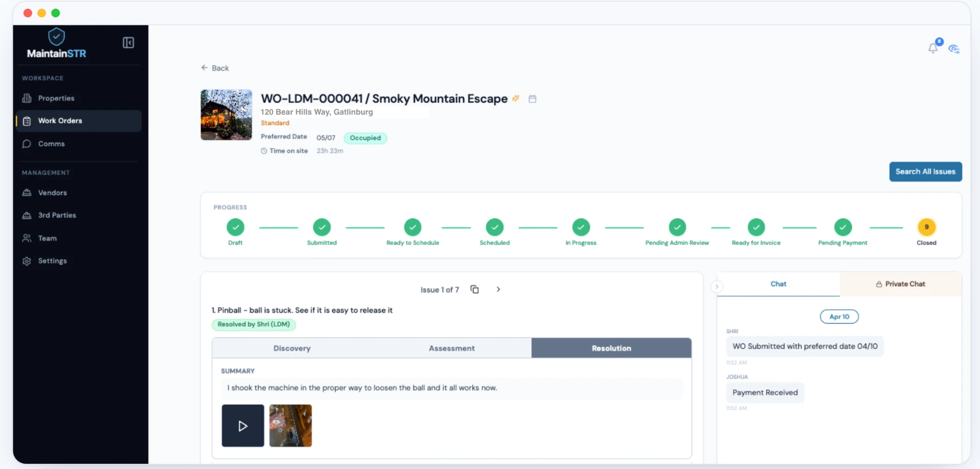Click the Scheduled progress step
Screen dimensions: 980x469
click(495, 227)
